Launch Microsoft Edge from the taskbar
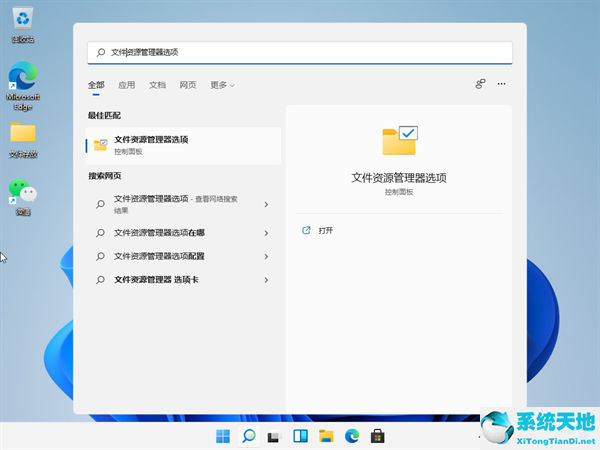 (x=352, y=436)
